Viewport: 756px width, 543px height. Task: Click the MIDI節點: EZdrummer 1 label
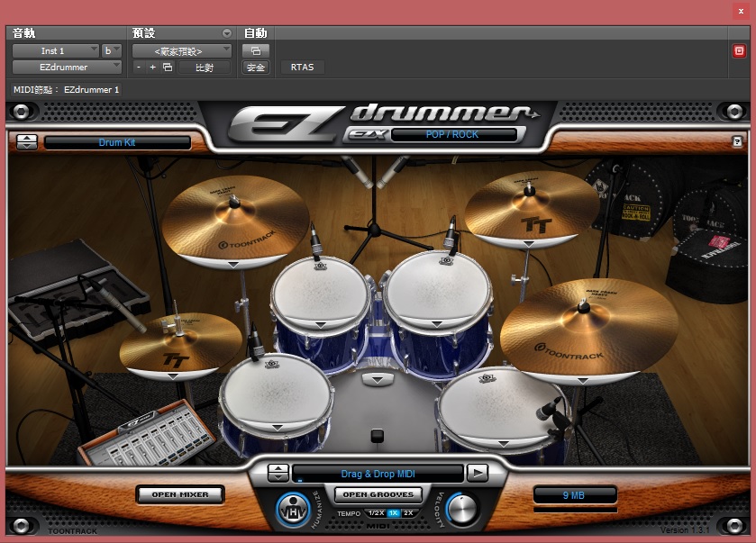[66, 90]
